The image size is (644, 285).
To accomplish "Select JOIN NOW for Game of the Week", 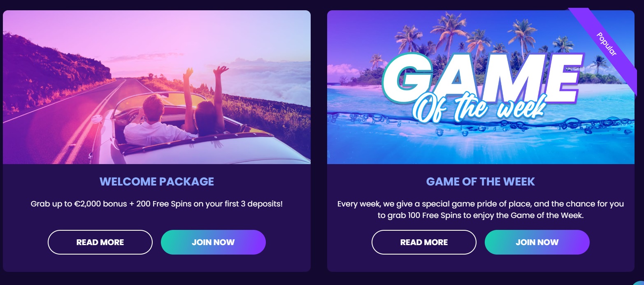I will click(537, 242).
